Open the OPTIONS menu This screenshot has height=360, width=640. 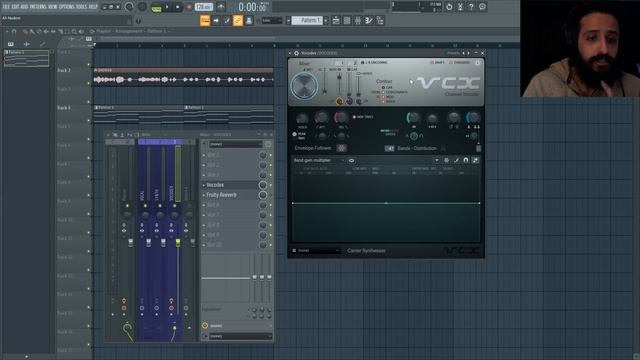tap(67, 7)
